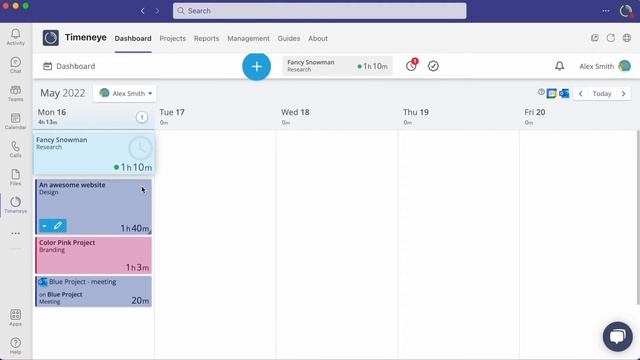Click the May 2022 month label

pyautogui.click(x=62, y=93)
